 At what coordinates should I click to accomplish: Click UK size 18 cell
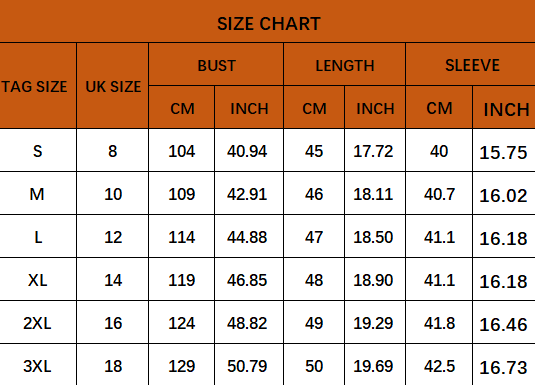[113, 365]
